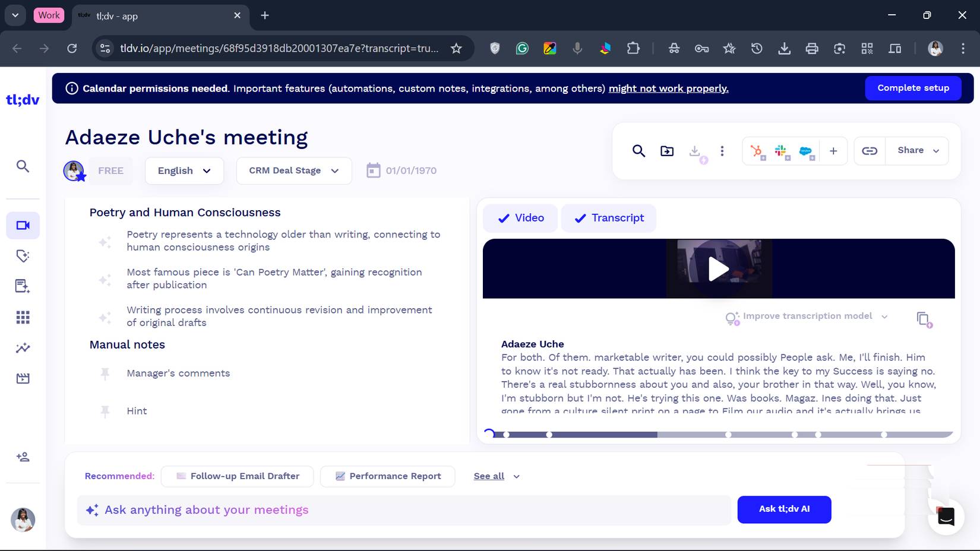Expand the CRM Deal Stage dropdown
The image size is (980, 551).
coord(293,171)
